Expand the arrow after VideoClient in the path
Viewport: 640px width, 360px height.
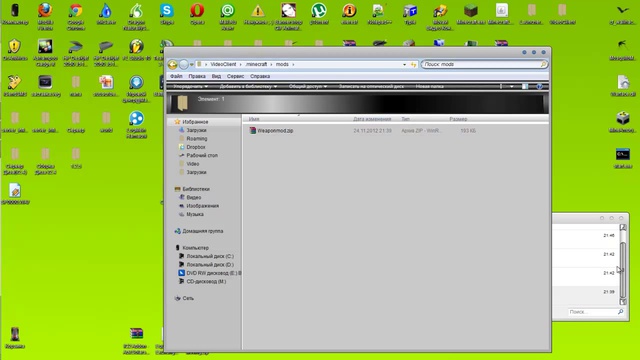click(x=240, y=64)
